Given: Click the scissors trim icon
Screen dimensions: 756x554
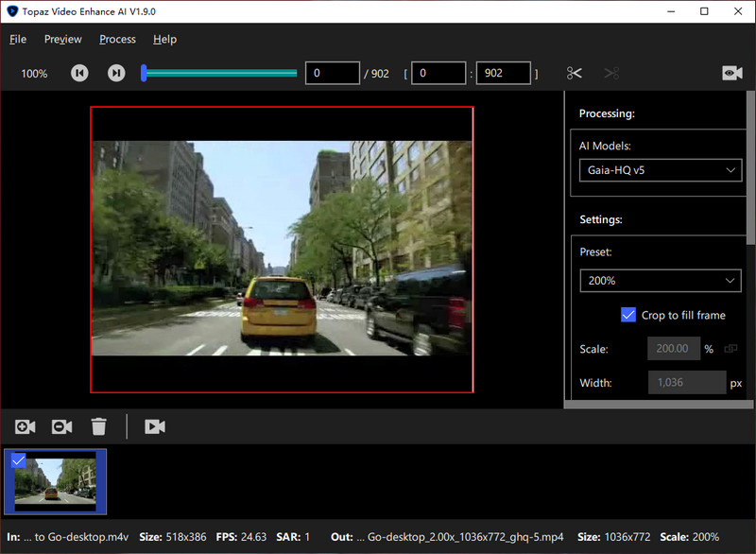Looking at the screenshot, I should [575, 74].
